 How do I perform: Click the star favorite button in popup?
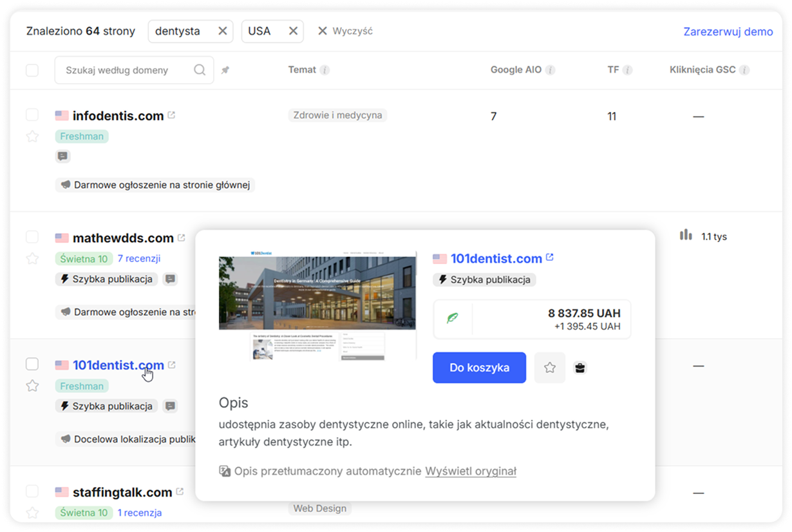(x=549, y=368)
